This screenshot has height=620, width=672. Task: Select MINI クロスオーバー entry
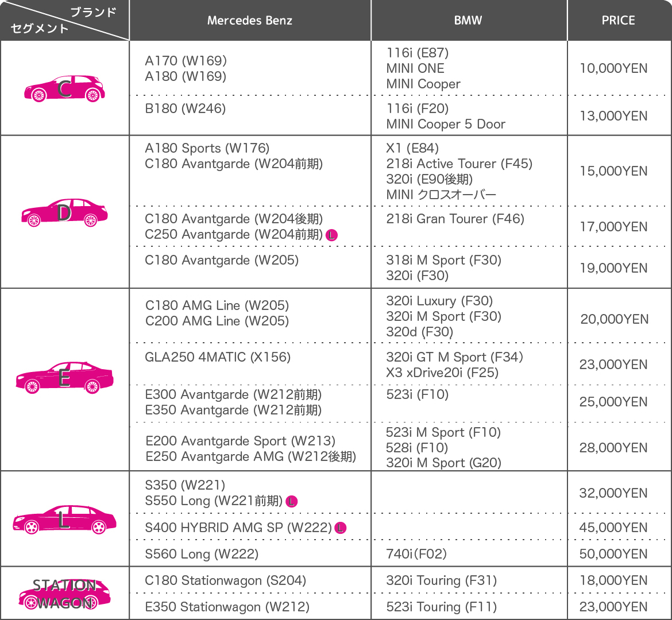tap(441, 195)
